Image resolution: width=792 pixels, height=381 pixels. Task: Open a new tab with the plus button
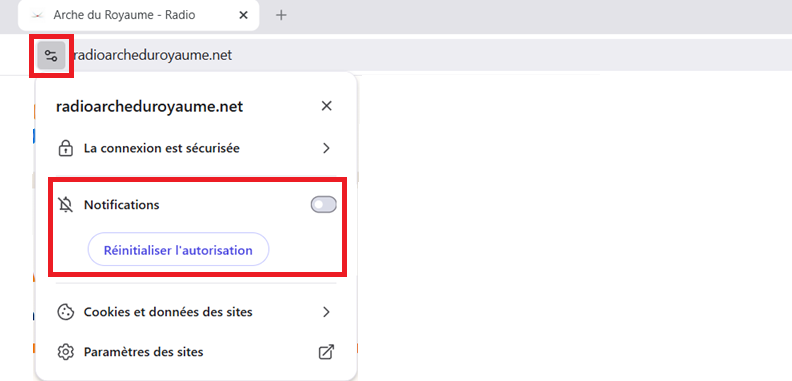281,15
